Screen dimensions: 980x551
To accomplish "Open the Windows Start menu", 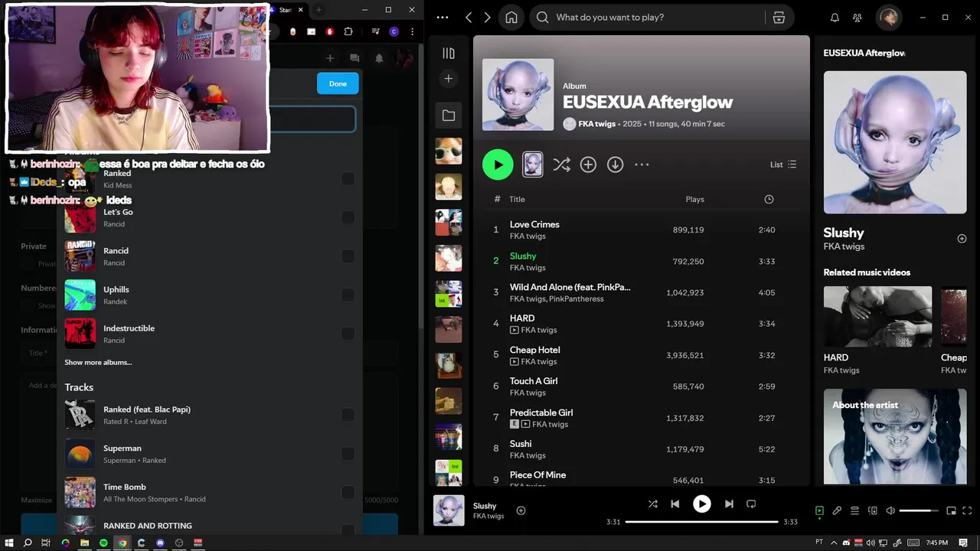I will pos(9,543).
